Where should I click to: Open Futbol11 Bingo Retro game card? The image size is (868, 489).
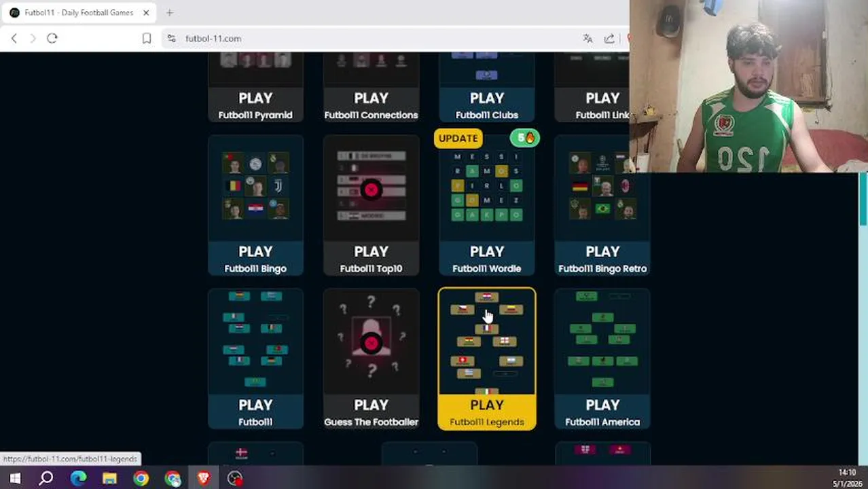(602, 205)
